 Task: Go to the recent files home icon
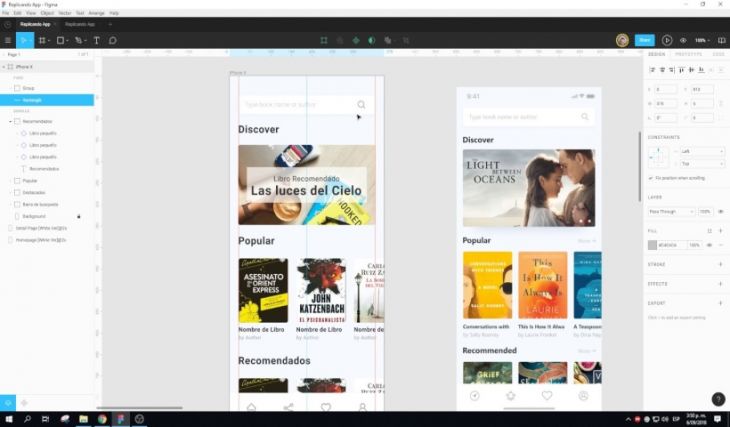(7, 24)
